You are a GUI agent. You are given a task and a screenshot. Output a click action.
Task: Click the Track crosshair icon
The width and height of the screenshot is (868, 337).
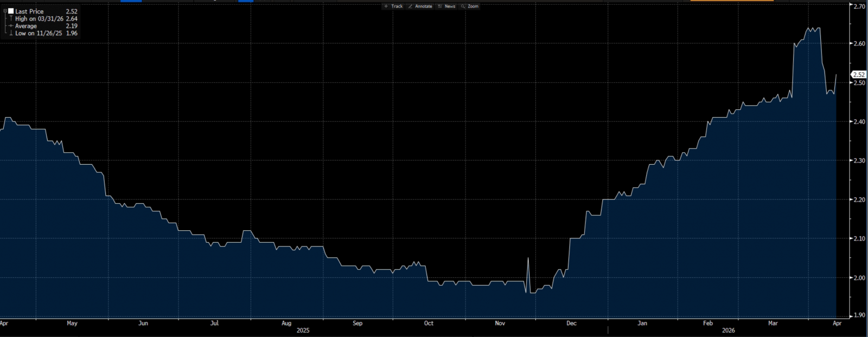pyautogui.click(x=386, y=7)
